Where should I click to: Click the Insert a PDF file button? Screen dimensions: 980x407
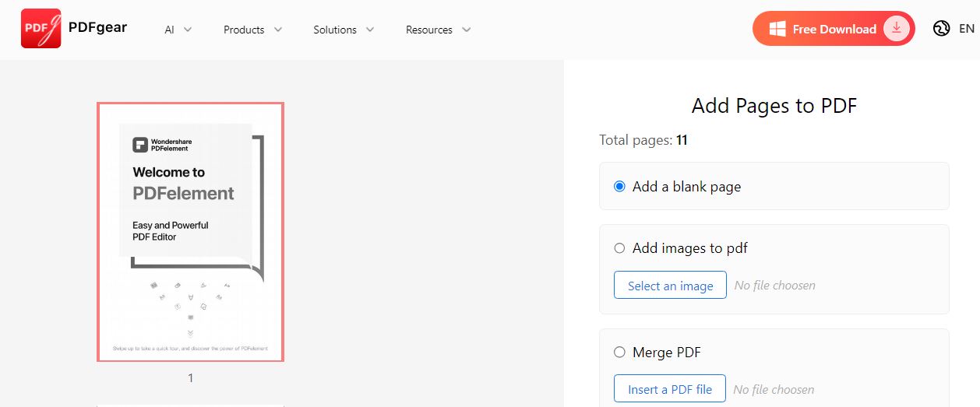click(670, 389)
